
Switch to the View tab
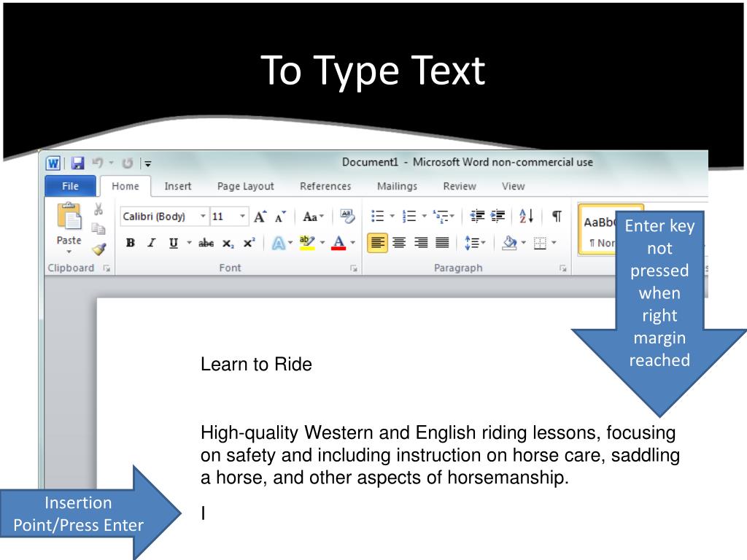tap(513, 186)
